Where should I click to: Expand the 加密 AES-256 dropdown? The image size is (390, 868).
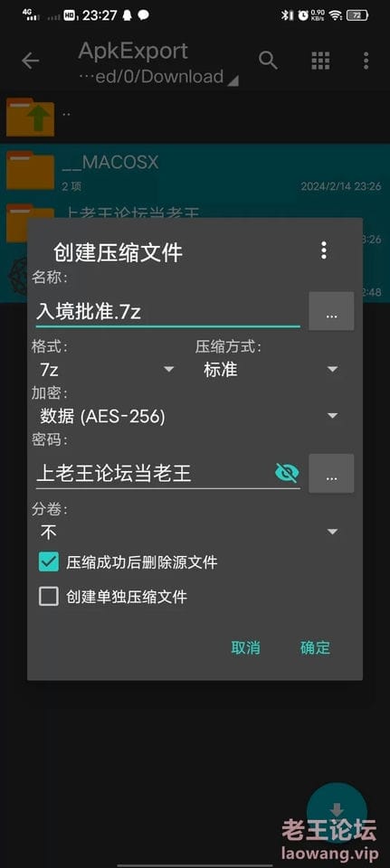(x=189, y=416)
